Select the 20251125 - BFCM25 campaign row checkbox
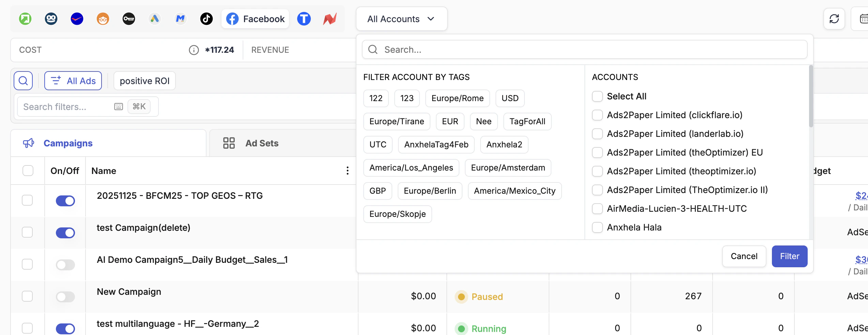 pos(27,200)
